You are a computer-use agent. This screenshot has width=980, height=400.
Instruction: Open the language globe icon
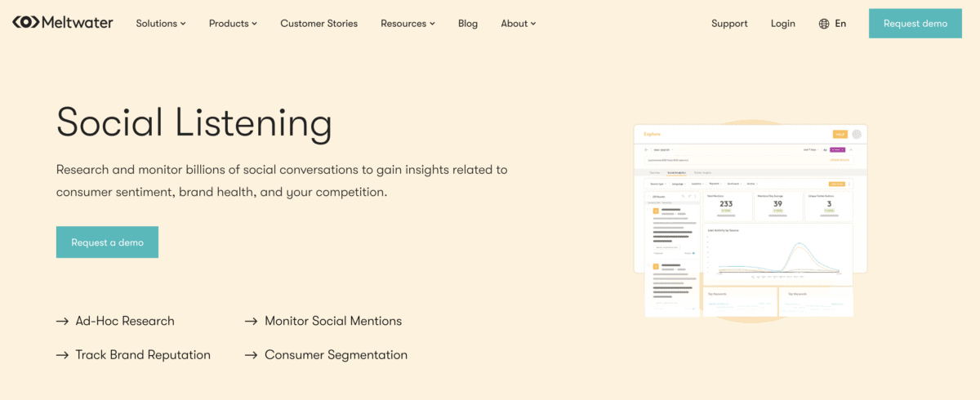click(x=824, y=24)
